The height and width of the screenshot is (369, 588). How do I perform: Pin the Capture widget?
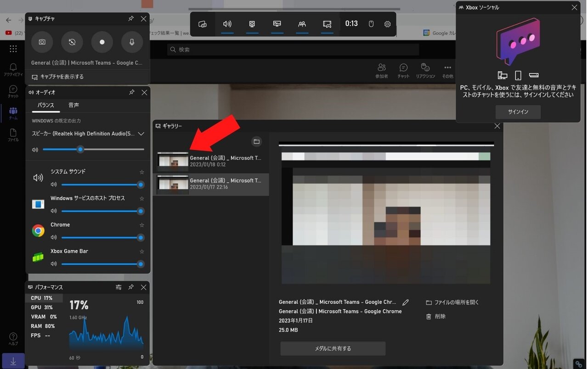tap(131, 19)
